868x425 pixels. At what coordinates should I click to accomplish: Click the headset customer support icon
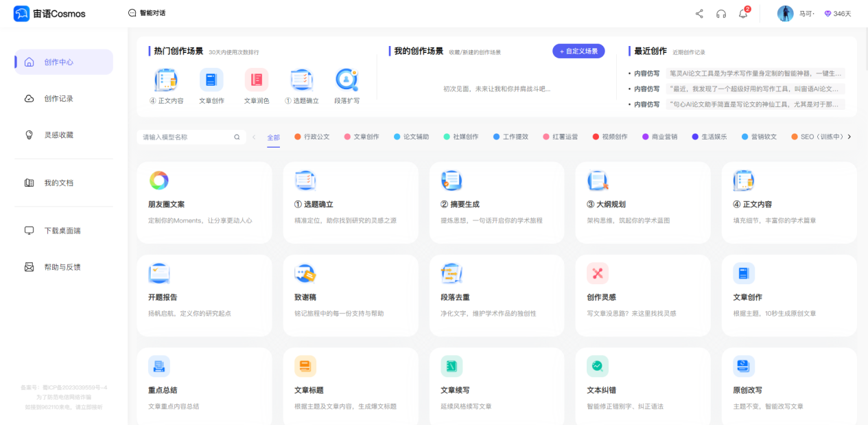pos(721,14)
